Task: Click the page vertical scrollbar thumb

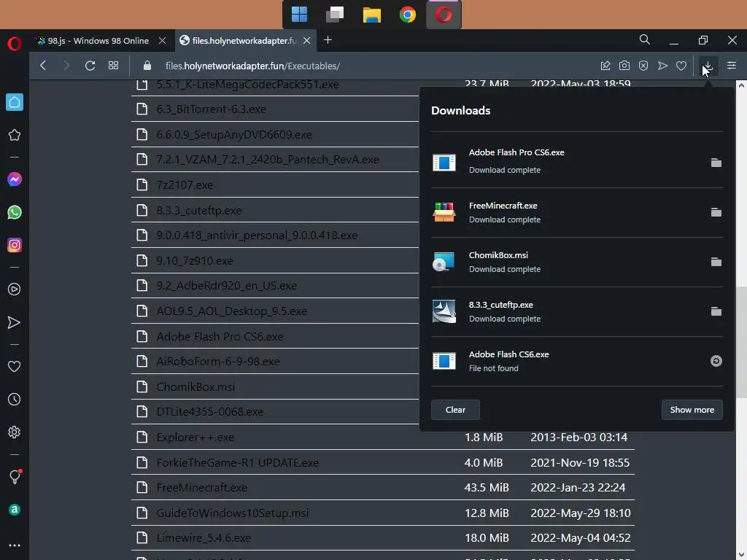Action: coord(741,341)
